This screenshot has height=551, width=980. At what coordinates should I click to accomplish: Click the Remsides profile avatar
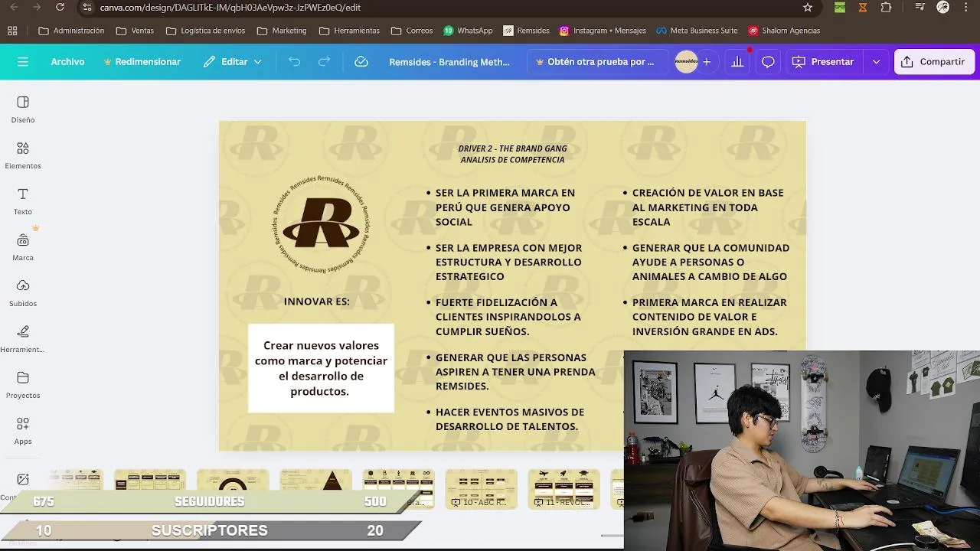pyautogui.click(x=686, y=62)
